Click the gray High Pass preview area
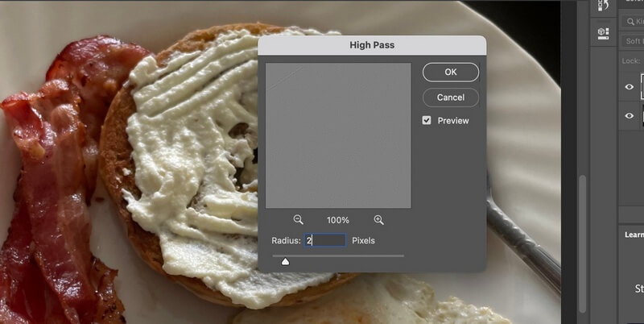This screenshot has width=644, height=324. [338, 135]
